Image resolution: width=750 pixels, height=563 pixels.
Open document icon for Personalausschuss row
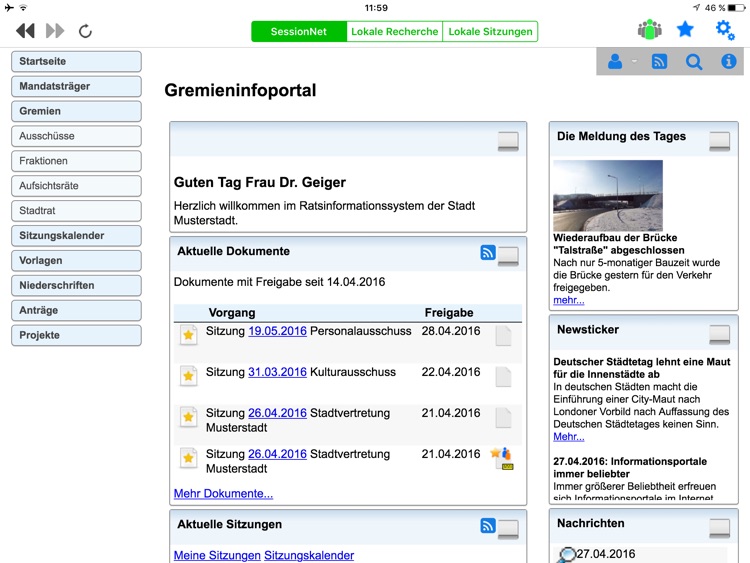[503, 335]
